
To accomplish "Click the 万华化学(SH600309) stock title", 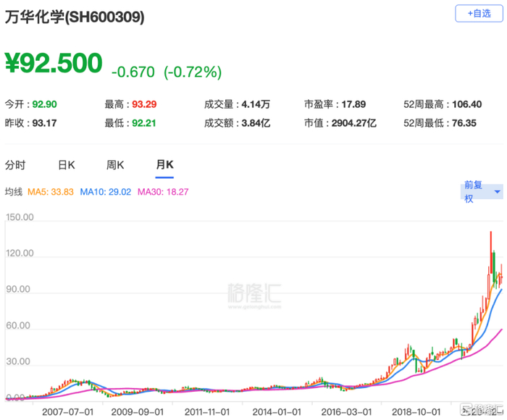I will coord(75,17).
